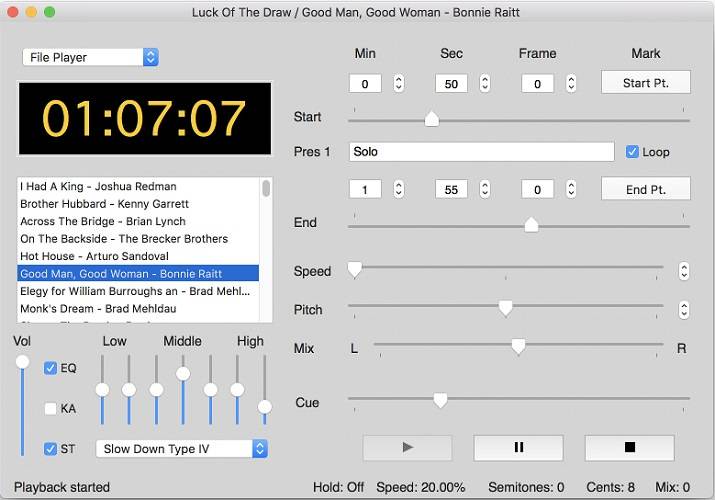This screenshot has height=500, width=715.
Task: Click the raised Middle EQ band slider knob
Action: pyautogui.click(x=183, y=374)
